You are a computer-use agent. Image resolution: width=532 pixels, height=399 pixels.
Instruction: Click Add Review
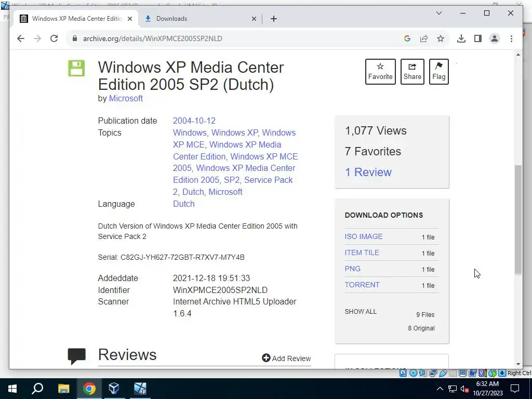coord(286,358)
